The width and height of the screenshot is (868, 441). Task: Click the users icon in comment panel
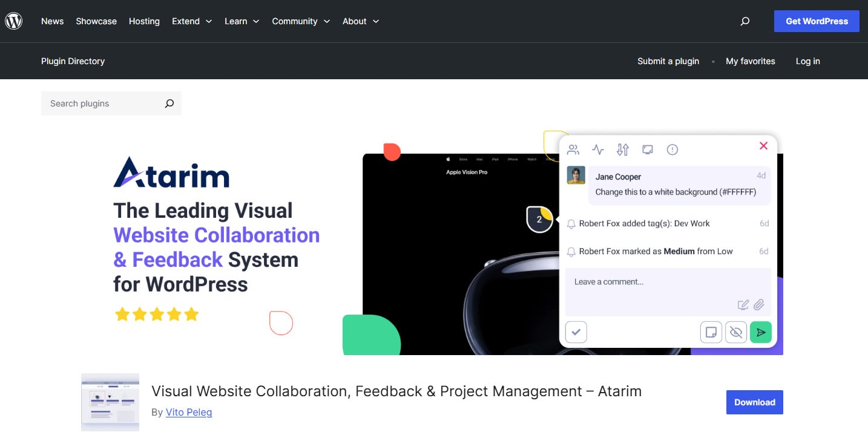click(x=573, y=149)
